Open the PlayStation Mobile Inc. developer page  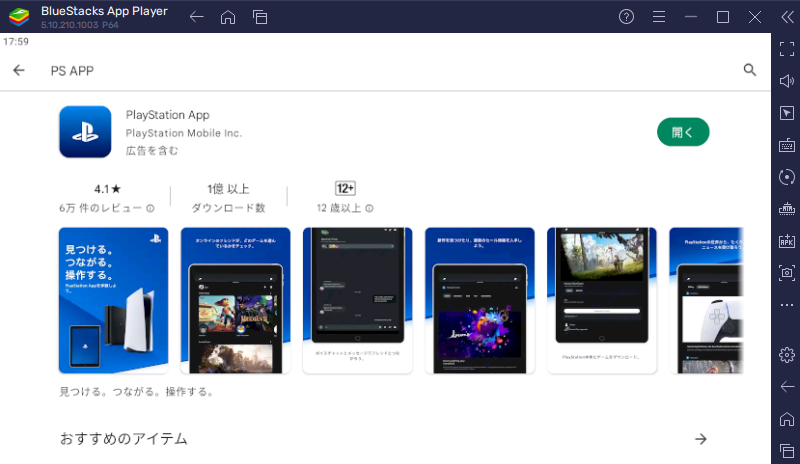pyautogui.click(x=184, y=133)
